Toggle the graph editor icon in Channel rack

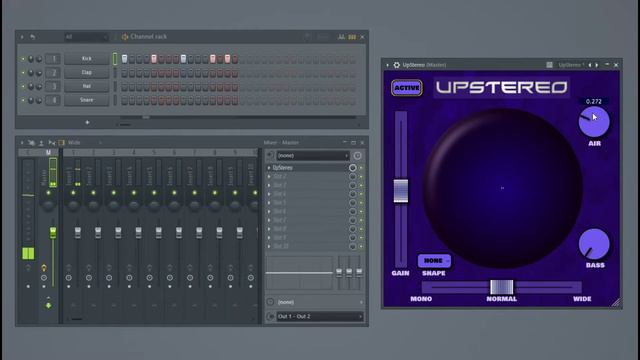(341, 37)
